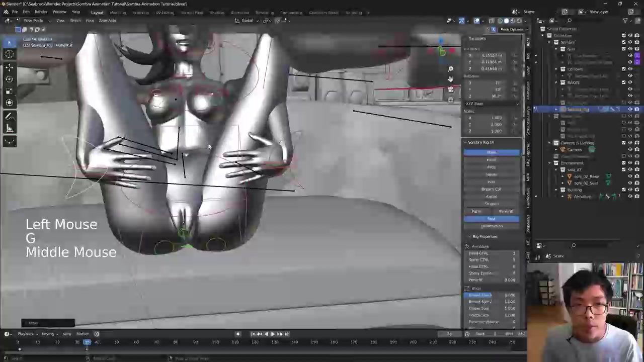This screenshot has height=362, width=644.
Task: Adjust the Glutes Size slider
Action: tap(491, 308)
